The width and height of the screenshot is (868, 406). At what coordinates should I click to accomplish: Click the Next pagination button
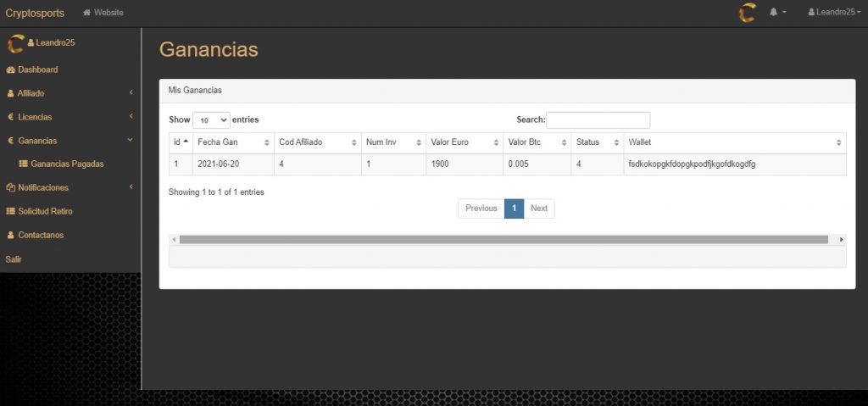(x=539, y=209)
